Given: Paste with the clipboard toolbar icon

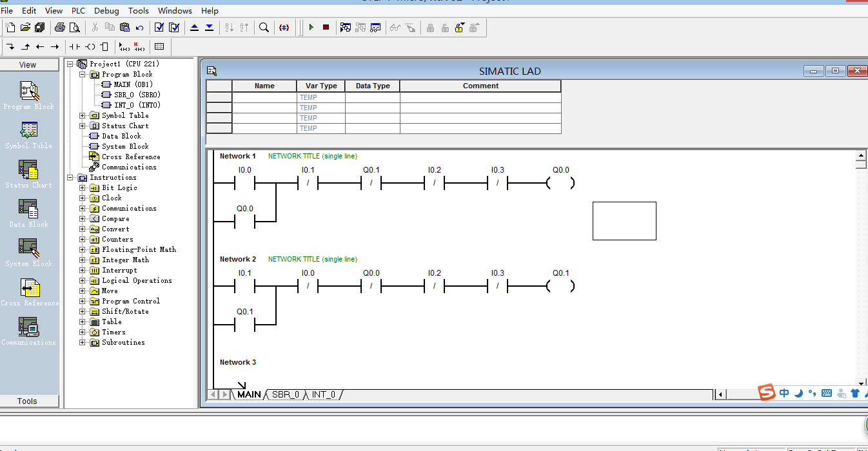Looking at the screenshot, I should coord(124,27).
